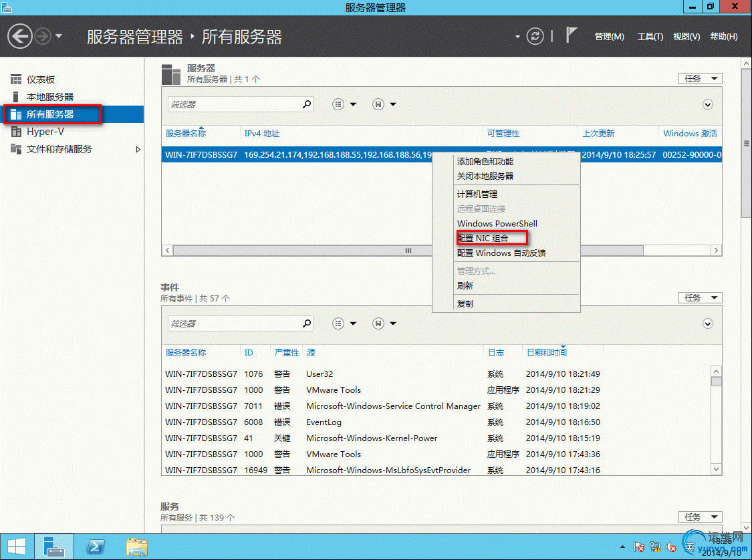Click search icon in servers filter
Viewport: 752px width, 560px height.
(307, 104)
